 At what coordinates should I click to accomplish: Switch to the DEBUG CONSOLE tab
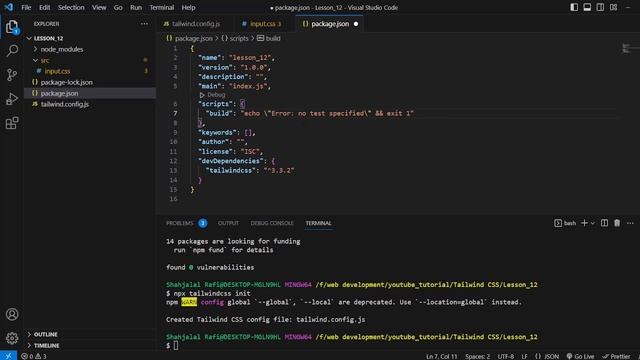pyautogui.click(x=272, y=223)
